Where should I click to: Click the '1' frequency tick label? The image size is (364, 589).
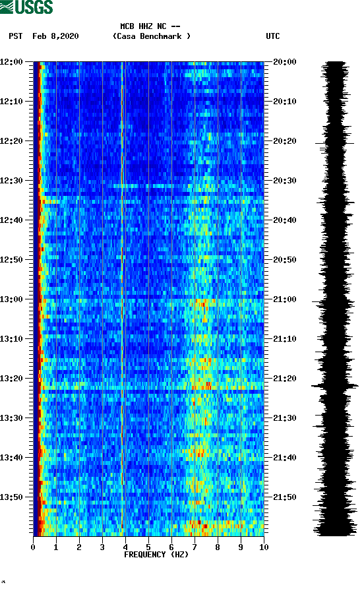click(x=56, y=547)
